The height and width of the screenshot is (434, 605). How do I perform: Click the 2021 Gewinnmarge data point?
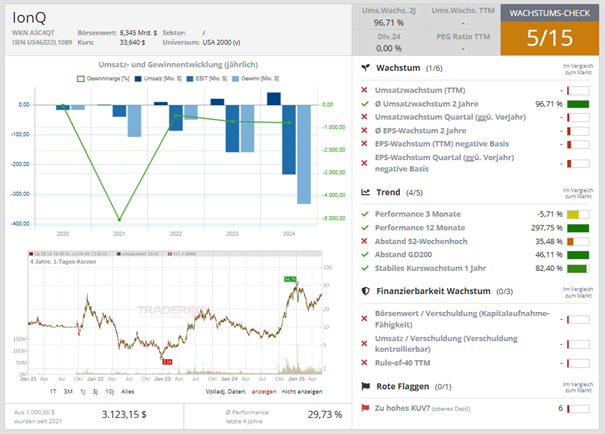pos(119,220)
